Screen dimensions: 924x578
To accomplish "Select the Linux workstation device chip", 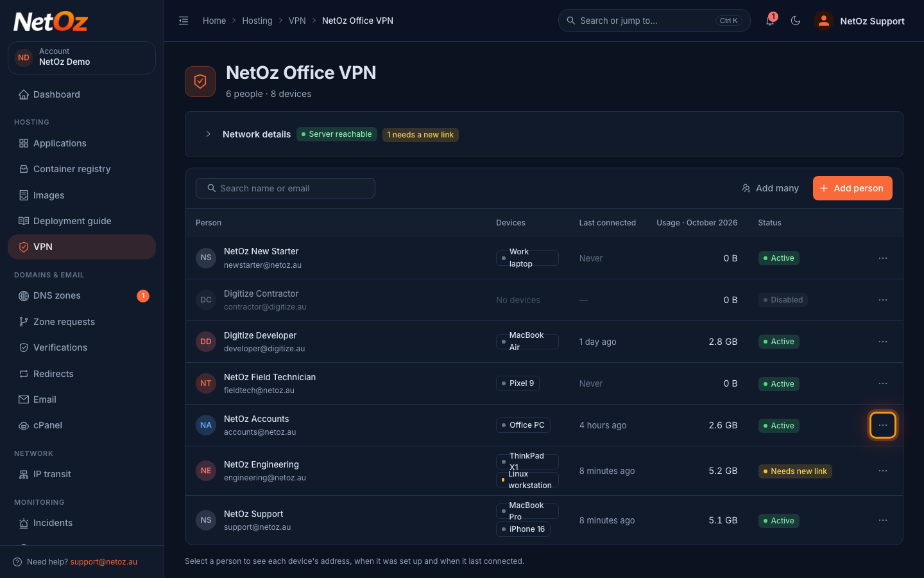I will click(527, 480).
